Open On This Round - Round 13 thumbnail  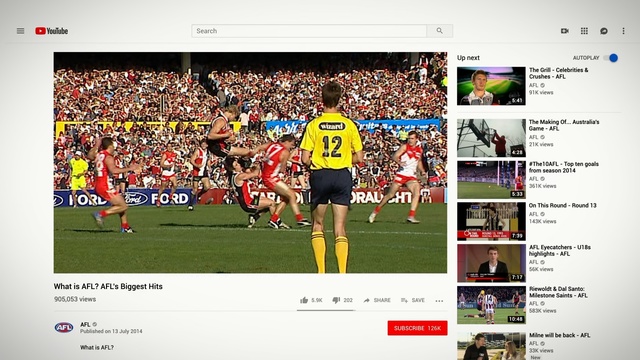491,221
